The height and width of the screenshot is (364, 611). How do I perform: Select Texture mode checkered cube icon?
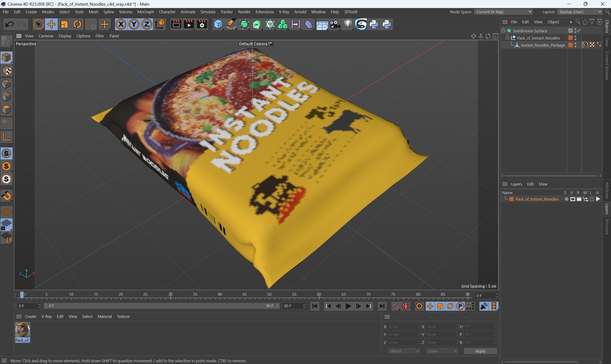click(x=6, y=71)
